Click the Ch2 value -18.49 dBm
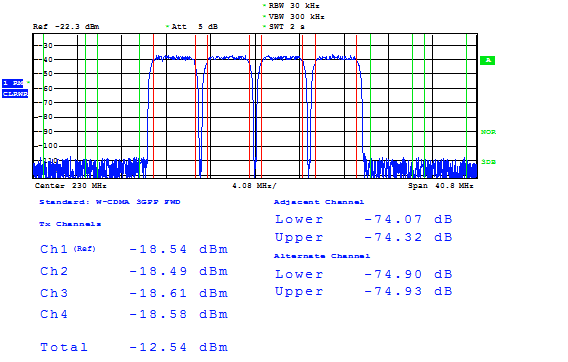Screen dimensions: 568x362 click(179, 271)
